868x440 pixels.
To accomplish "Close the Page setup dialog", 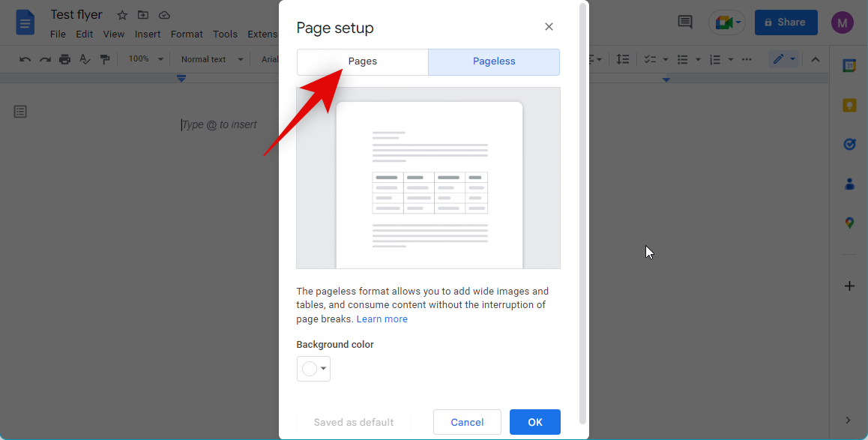I will click(549, 27).
